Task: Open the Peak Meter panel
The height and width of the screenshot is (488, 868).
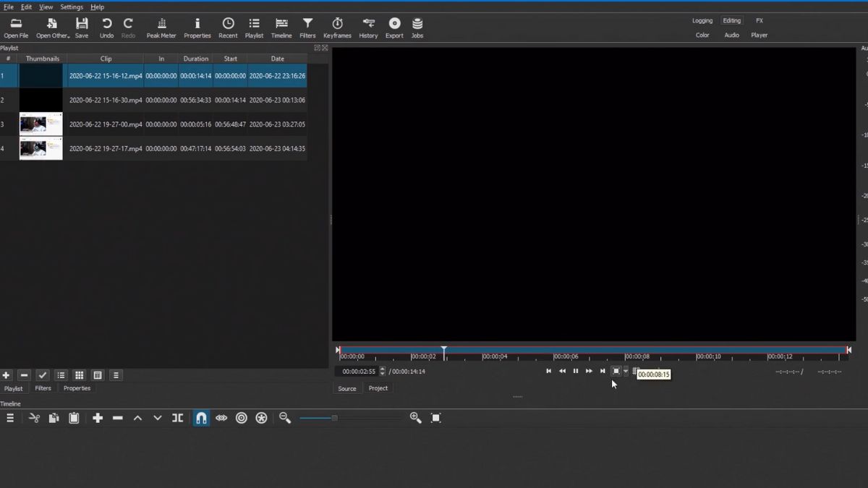Action: click(161, 28)
